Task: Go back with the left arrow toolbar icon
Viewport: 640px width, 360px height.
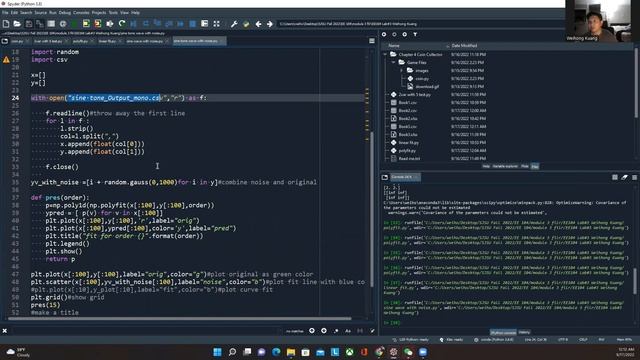Action: [x=258, y=24]
